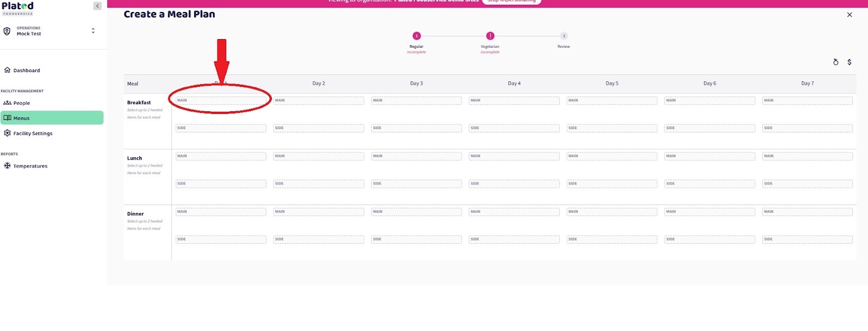The width and height of the screenshot is (868, 331).
Task: Click the dollar sign cost icon
Action: [x=849, y=62]
